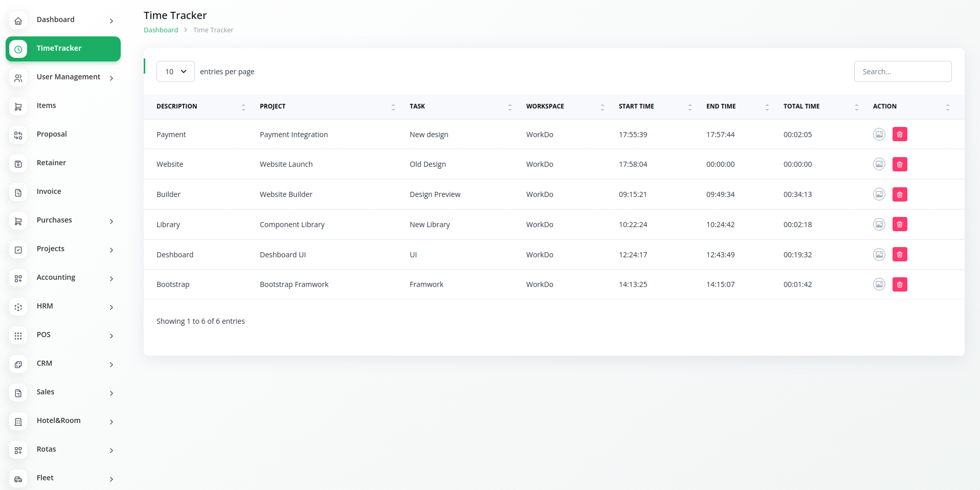Open the Items menu item
This screenshot has width=980, height=490.
63,106
